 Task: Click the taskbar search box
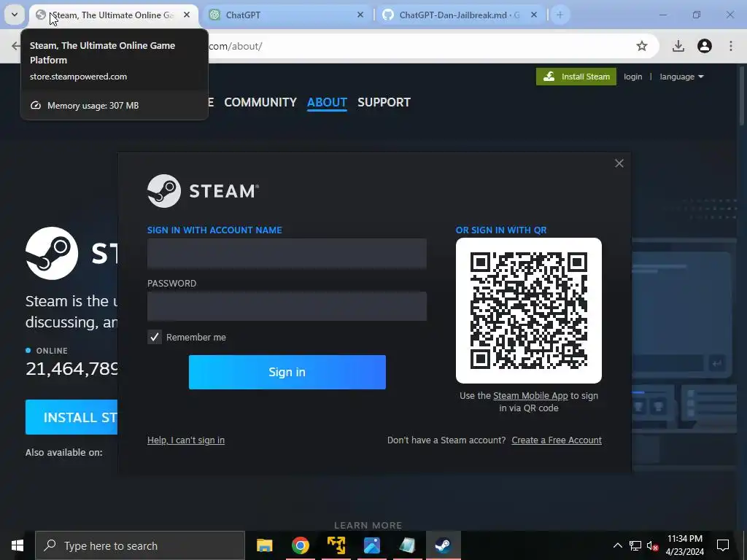click(x=140, y=545)
